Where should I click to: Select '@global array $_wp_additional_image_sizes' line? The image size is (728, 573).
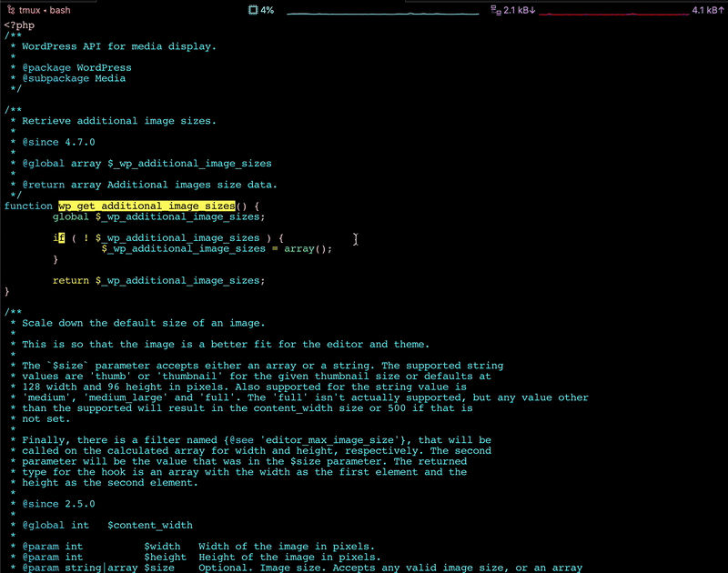147,164
